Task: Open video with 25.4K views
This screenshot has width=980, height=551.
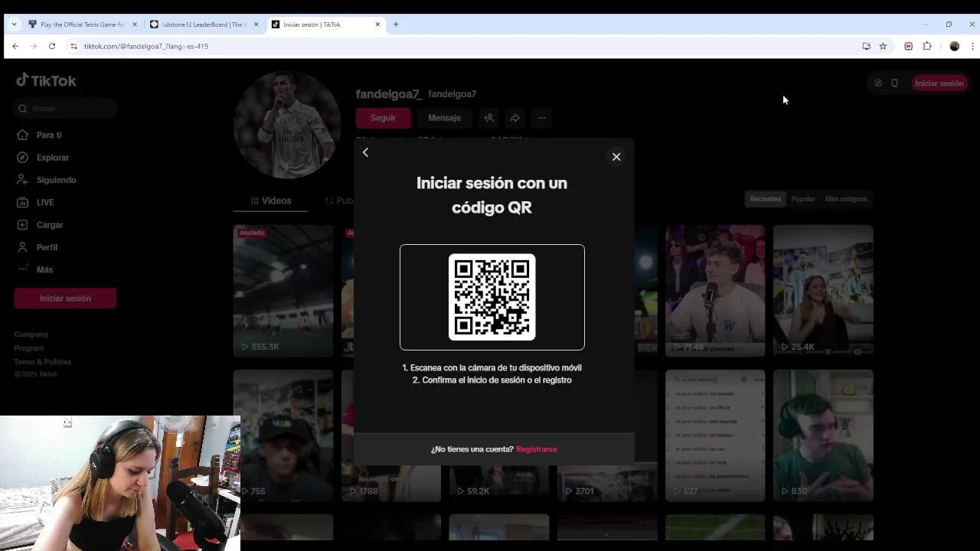Action: pos(823,290)
